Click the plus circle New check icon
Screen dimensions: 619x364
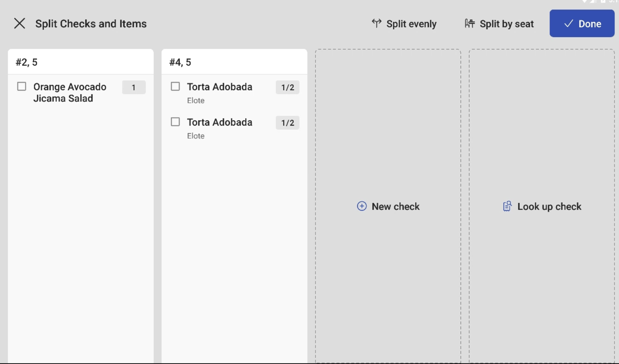pyautogui.click(x=362, y=206)
